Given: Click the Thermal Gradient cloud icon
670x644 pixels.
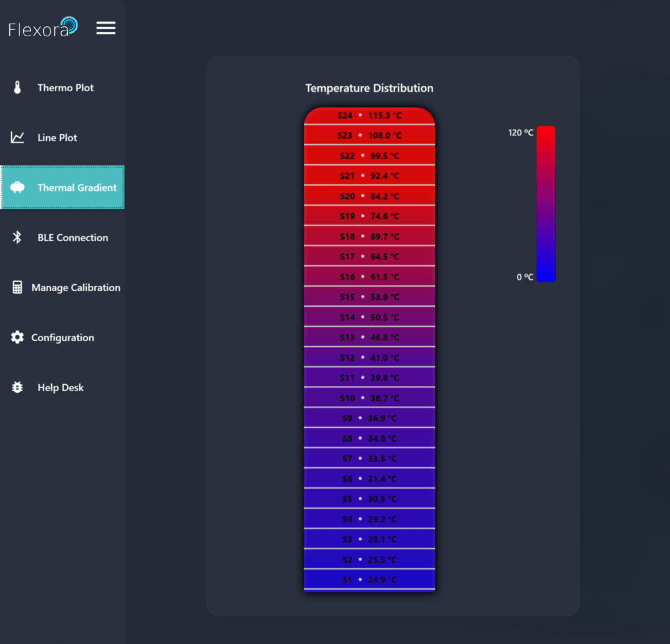Looking at the screenshot, I should tap(17, 187).
